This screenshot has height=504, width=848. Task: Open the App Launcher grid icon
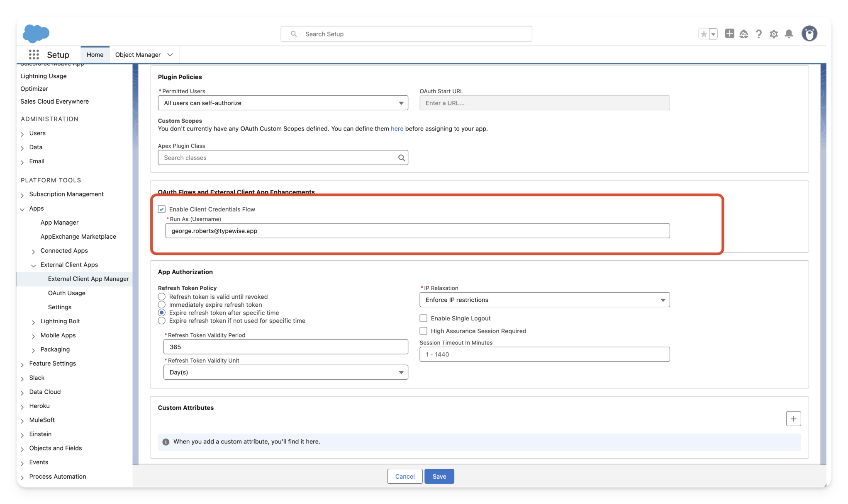point(34,55)
